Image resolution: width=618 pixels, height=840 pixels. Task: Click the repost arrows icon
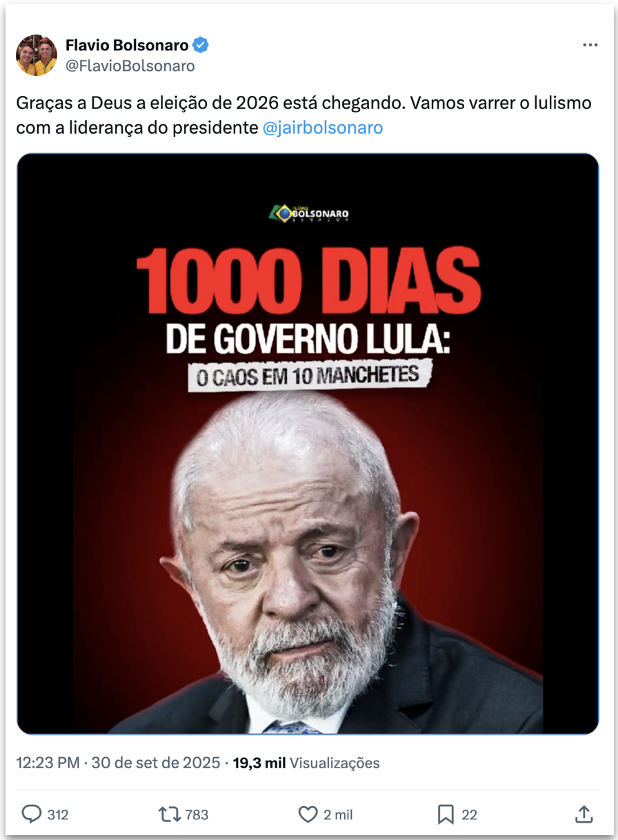click(169, 814)
